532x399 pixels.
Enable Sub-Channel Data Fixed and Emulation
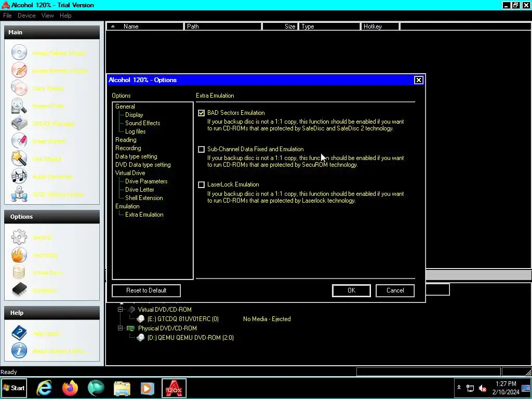point(201,149)
